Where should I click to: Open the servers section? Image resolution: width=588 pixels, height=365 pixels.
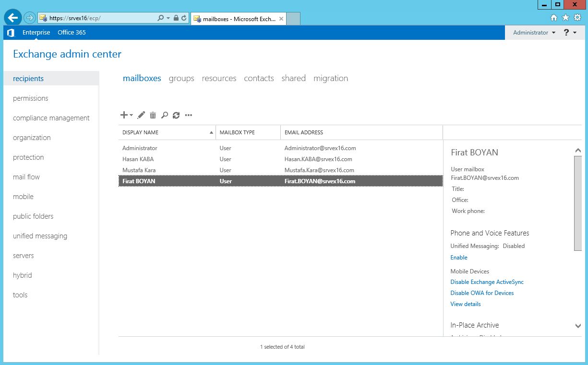tap(24, 256)
